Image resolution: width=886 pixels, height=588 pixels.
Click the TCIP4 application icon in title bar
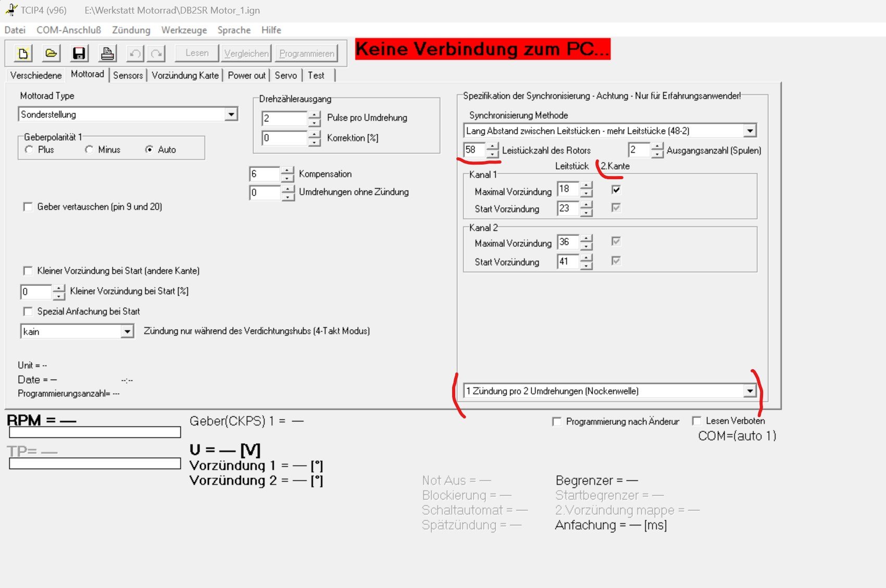point(11,10)
